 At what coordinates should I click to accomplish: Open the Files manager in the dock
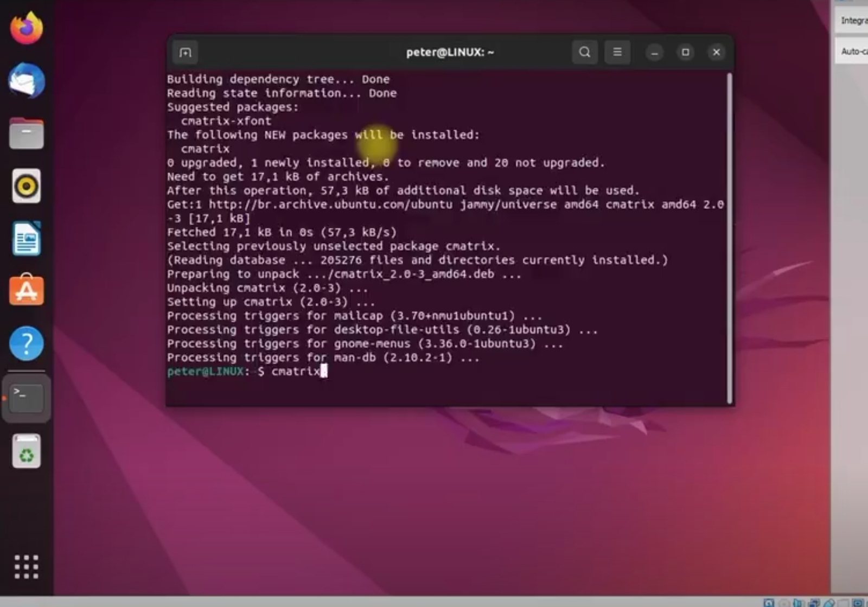[x=26, y=133]
